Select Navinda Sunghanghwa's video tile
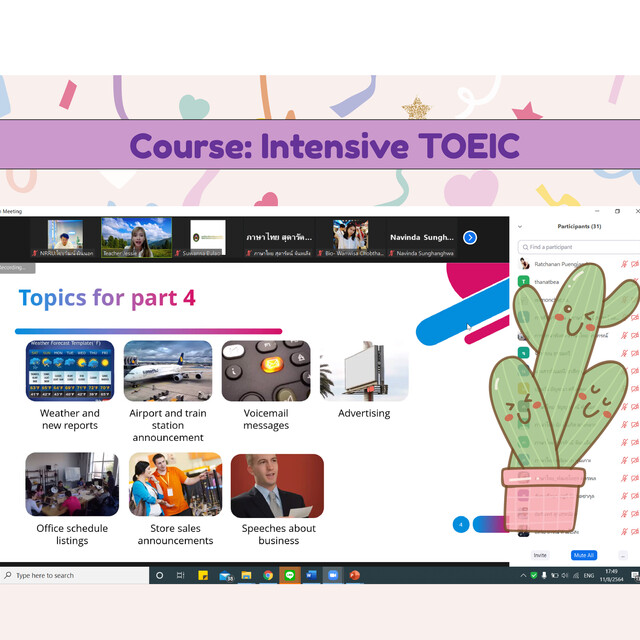640x640 pixels. 422,237
